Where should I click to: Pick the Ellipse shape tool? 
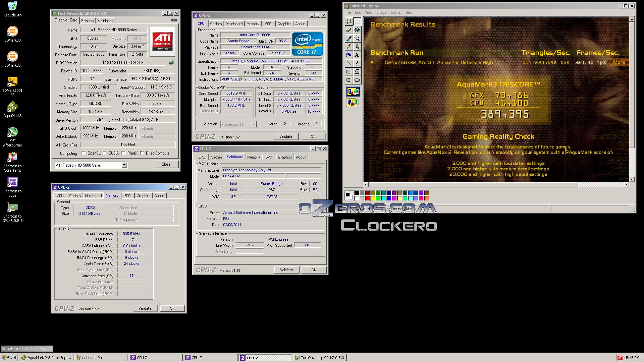[x=349, y=80]
